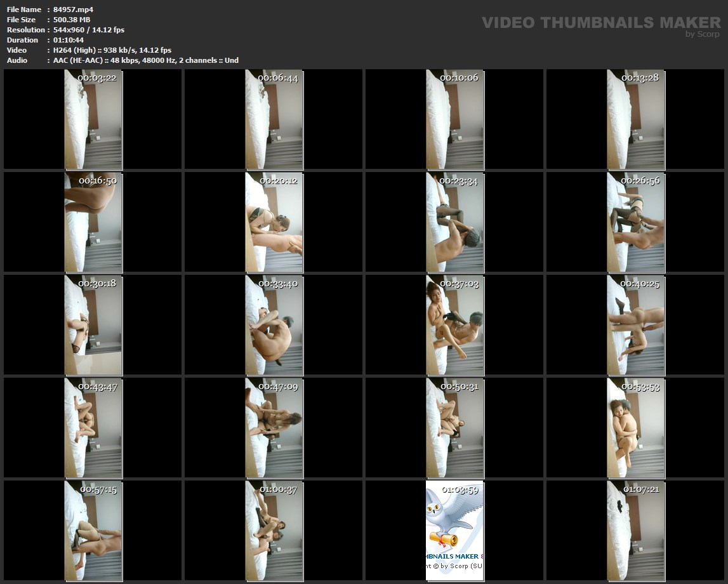Select the thumbnail at 00:30:18
728x584 pixels.
coord(93,325)
